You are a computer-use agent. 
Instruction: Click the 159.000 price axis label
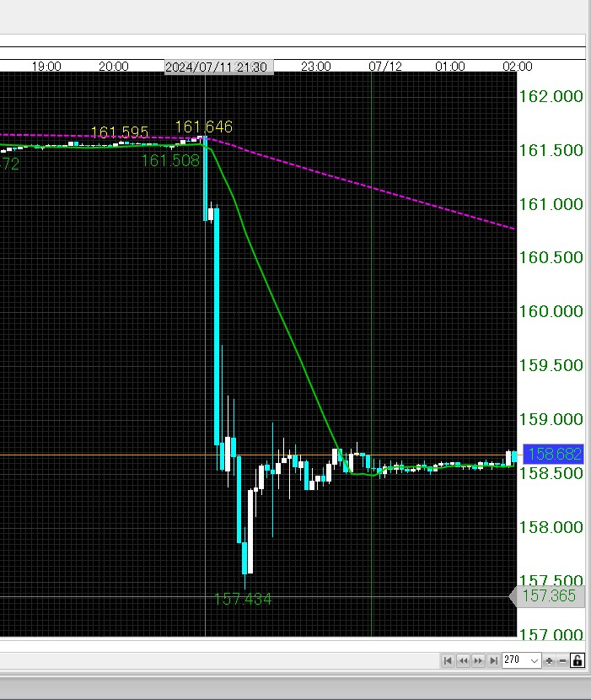(x=551, y=419)
